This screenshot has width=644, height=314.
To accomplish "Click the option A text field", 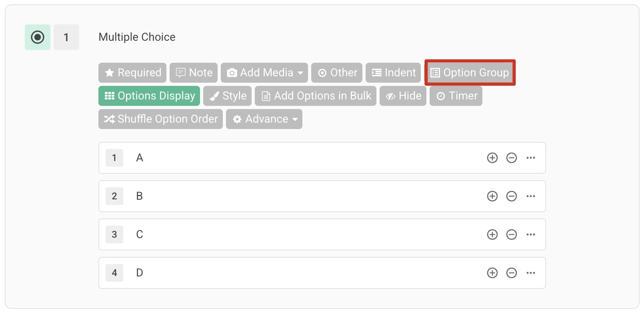I will (x=304, y=158).
